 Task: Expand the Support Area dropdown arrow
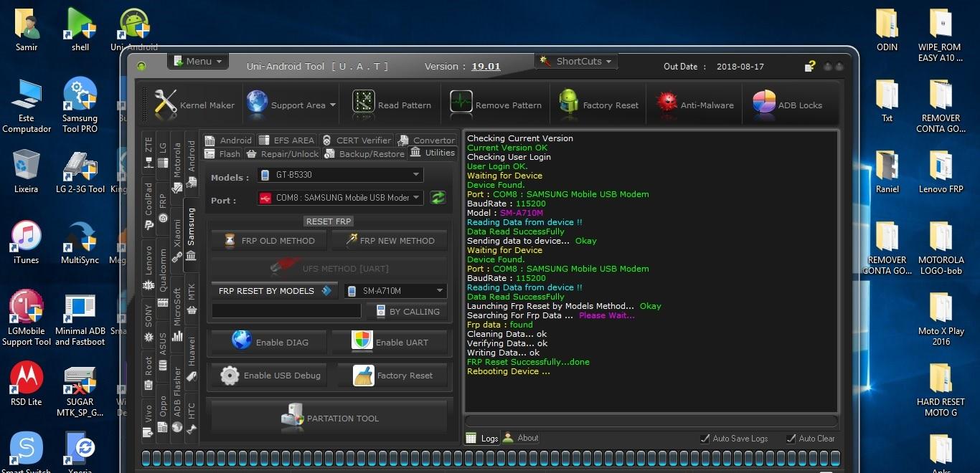tap(332, 105)
